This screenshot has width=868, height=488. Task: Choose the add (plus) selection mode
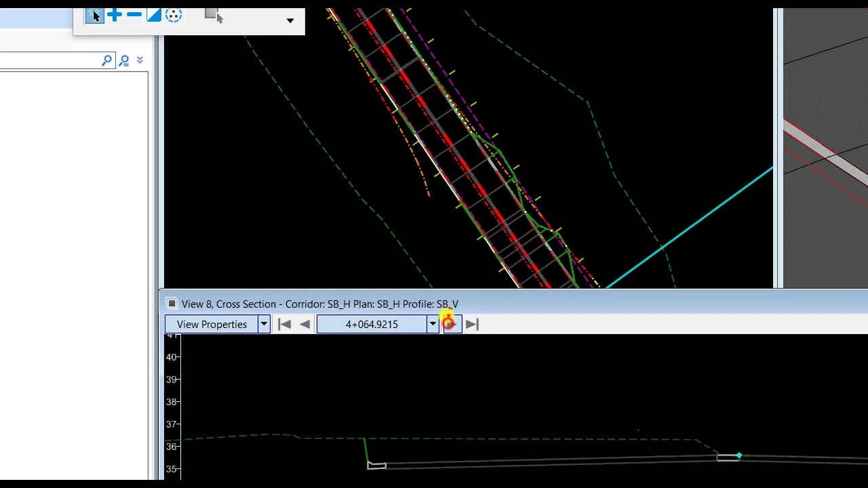(x=115, y=15)
